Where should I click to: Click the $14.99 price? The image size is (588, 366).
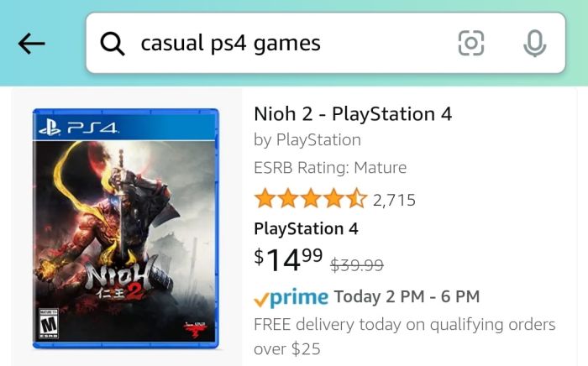[x=288, y=260]
